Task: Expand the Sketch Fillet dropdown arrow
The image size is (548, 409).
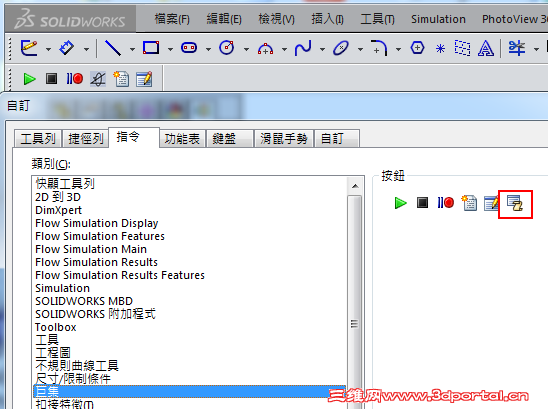Action: (398, 49)
